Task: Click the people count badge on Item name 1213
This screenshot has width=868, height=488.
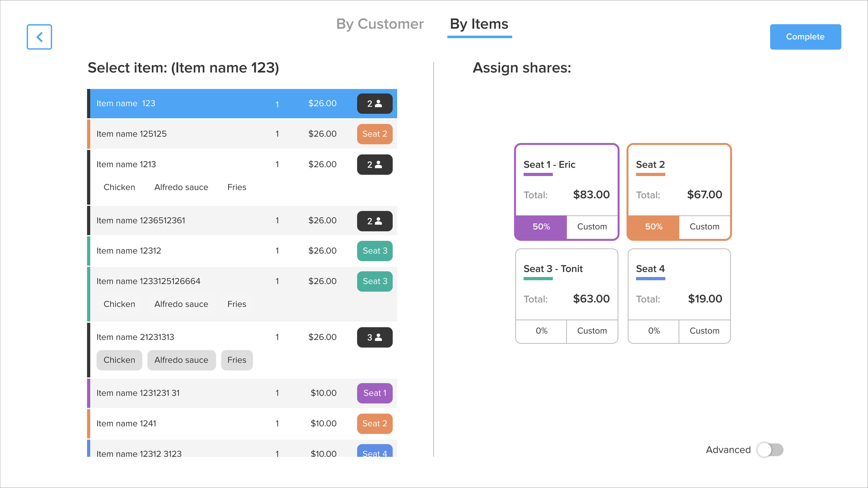Action: click(375, 165)
